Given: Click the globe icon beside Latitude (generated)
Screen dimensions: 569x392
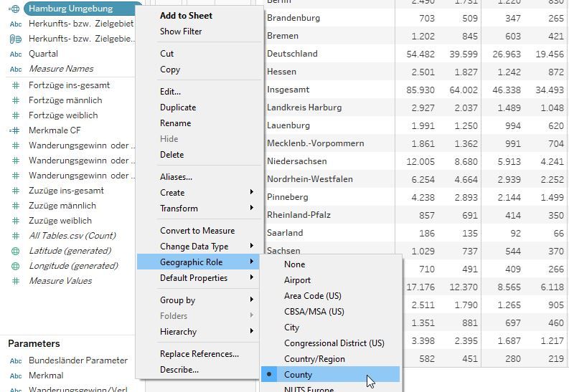Looking at the screenshot, I should (15, 251).
